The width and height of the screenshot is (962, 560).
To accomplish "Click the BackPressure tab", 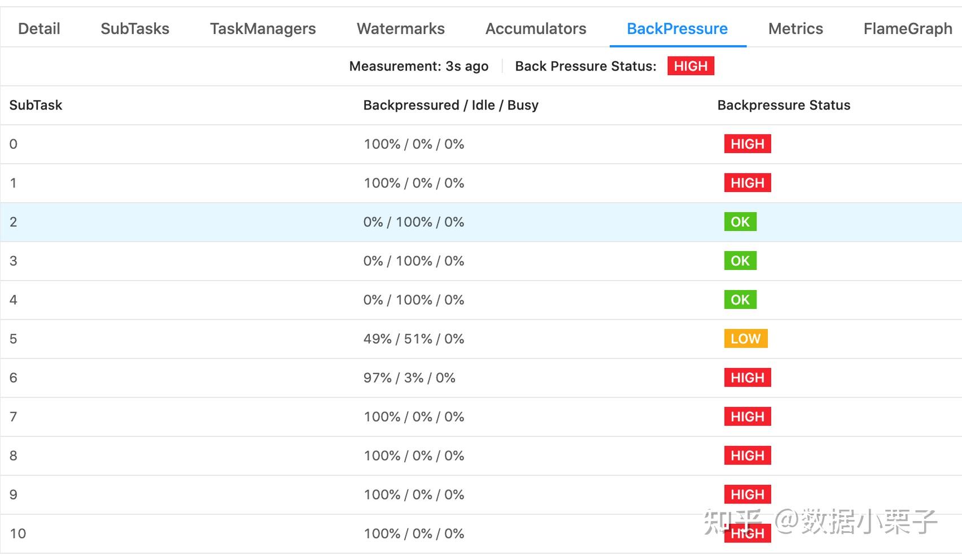I will pos(677,29).
